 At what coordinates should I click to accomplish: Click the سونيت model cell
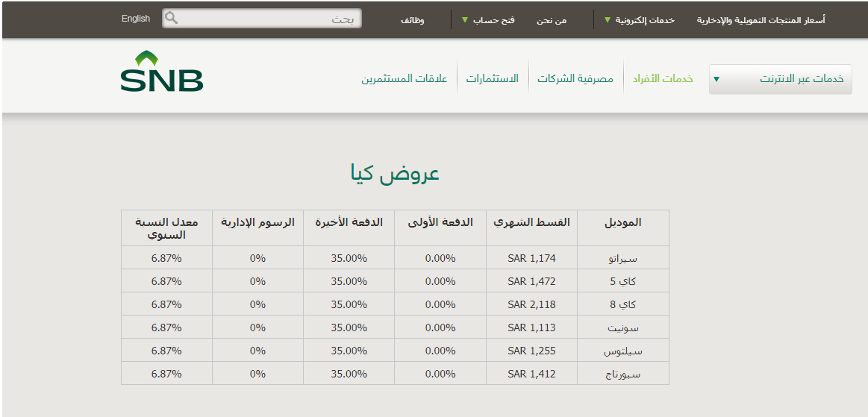click(622, 328)
